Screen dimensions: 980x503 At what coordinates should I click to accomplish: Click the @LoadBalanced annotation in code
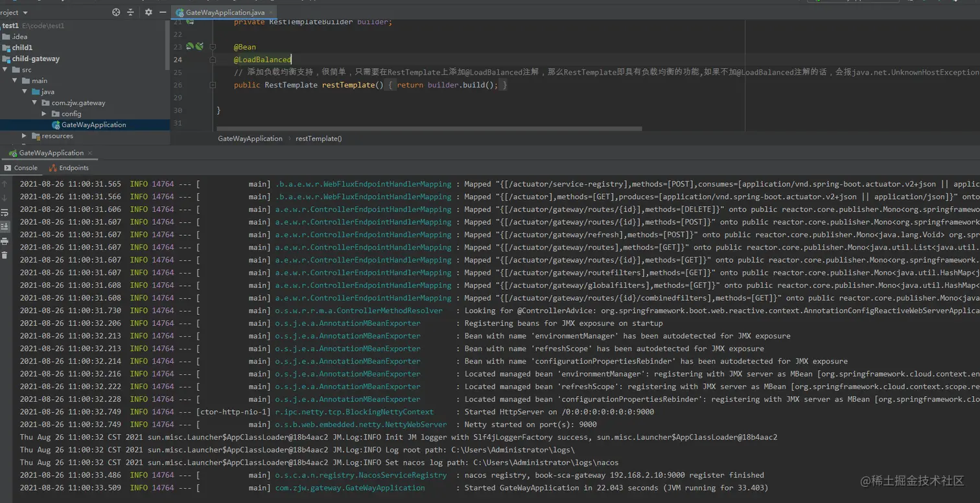point(262,60)
